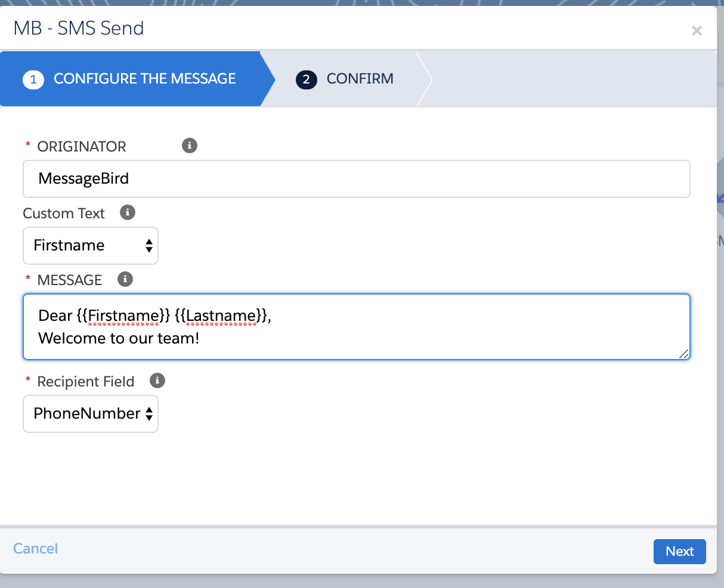
Task: Click the Cancel link
Action: [36, 549]
